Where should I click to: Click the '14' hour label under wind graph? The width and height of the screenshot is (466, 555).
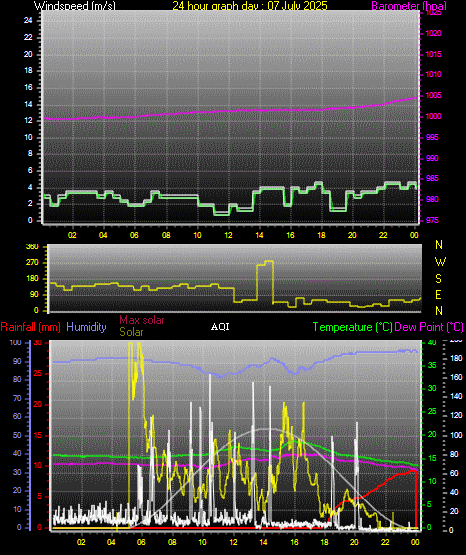pyautogui.click(x=259, y=235)
